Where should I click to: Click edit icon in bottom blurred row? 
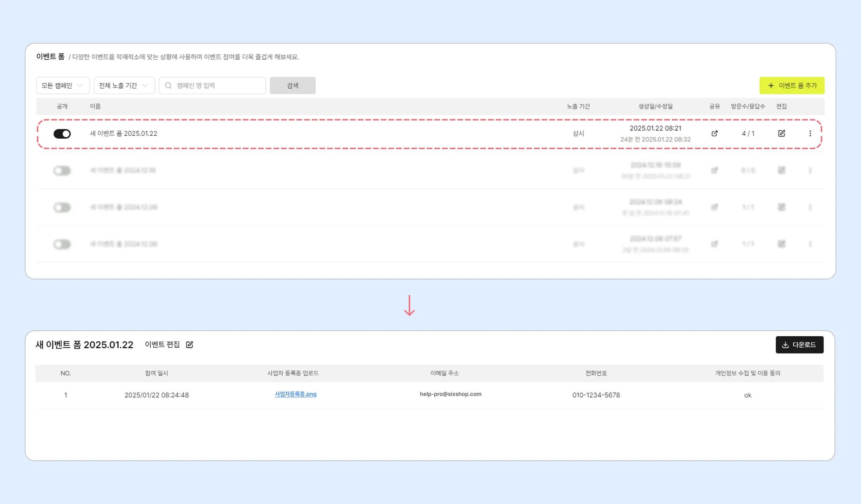782,244
